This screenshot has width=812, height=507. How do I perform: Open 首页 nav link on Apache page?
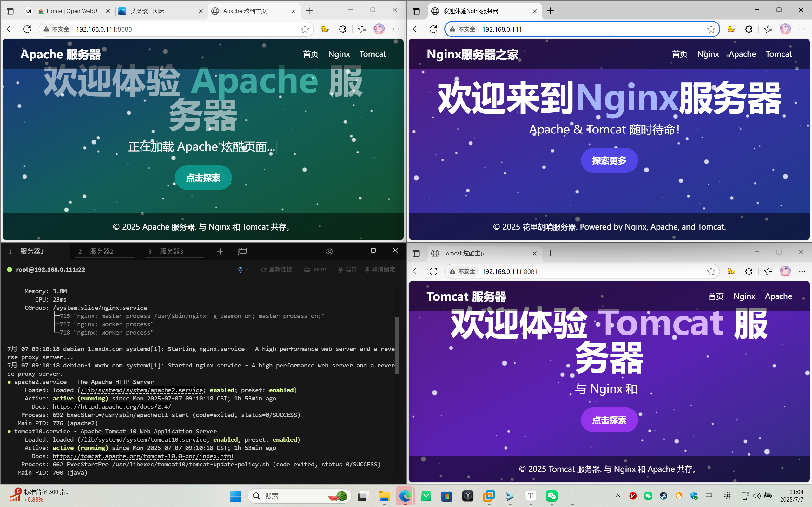tap(311, 54)
